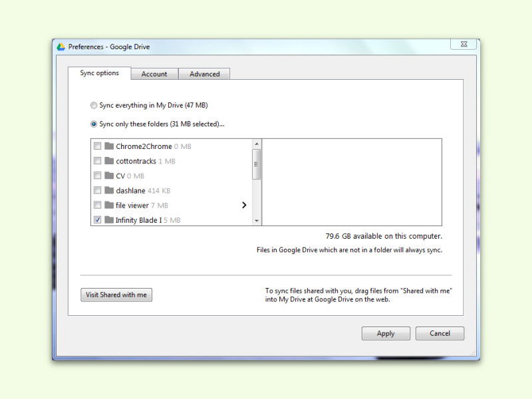Click the Visit Shared with me button
The width and height of the screenshot is (532, 399).
pyautogui.click(x=116, y=295)
